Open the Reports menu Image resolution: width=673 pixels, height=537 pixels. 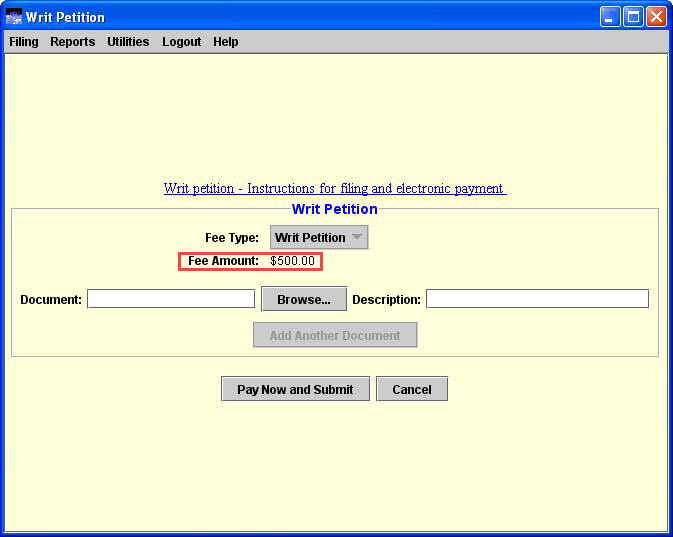[x=73, y=42]
